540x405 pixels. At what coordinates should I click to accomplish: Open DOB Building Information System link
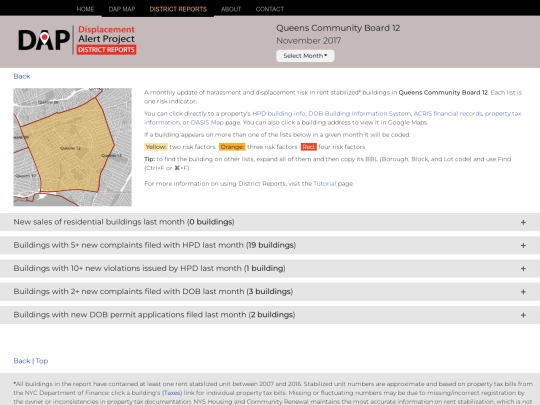[360, 114]
